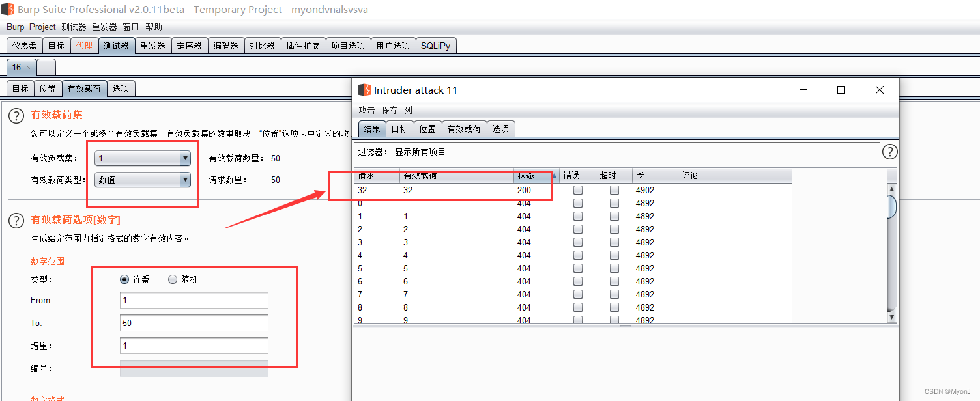Open the 有效负载集 dropdown

(x=143, y=158)
